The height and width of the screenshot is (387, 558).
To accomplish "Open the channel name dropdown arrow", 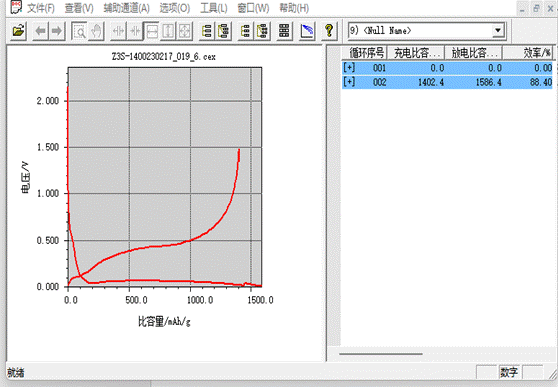I will 498,30.
